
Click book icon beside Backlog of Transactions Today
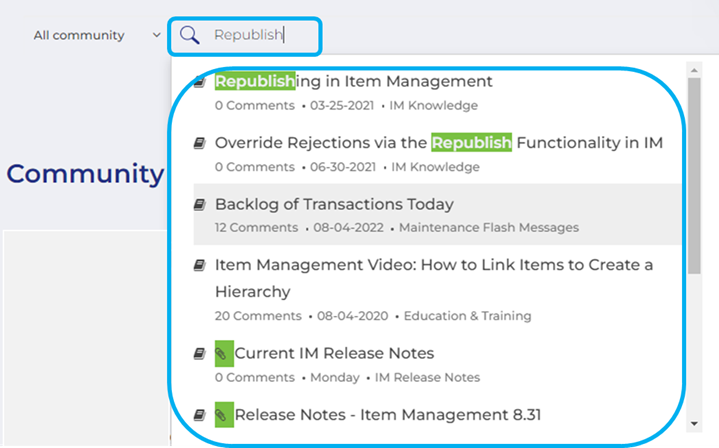[x=199, y=205]
